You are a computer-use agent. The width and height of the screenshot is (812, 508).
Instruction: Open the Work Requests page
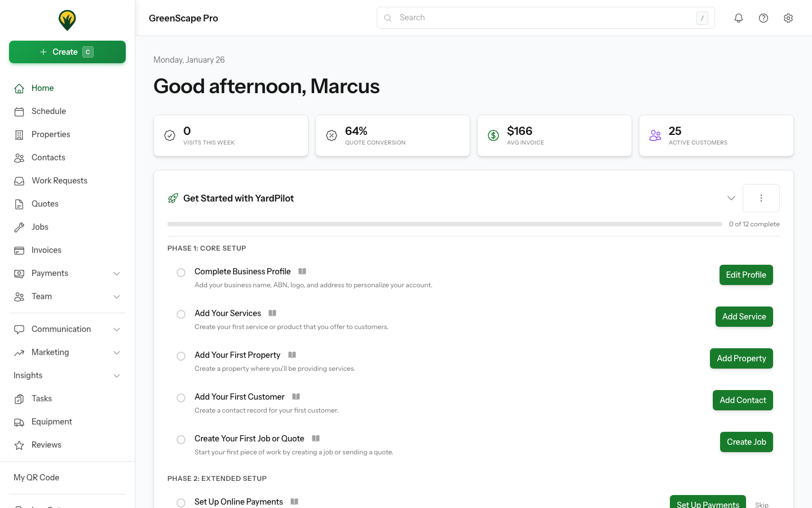tap(59, 180)
